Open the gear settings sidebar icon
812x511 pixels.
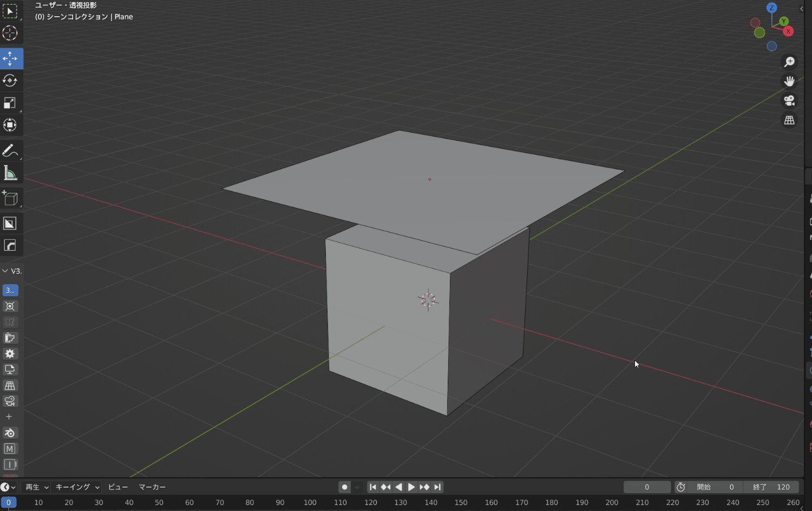pyautogui.click(x=10, y=353)
